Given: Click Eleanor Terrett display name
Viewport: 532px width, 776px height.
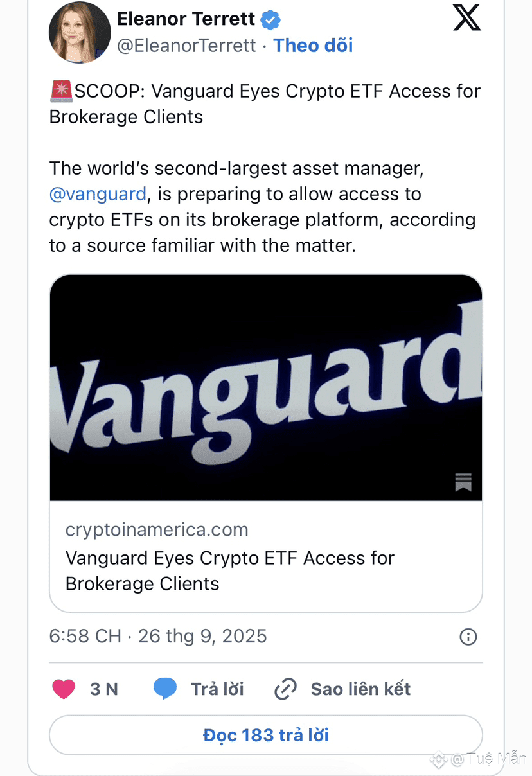Looking at the screenshot, I should 186,19.
